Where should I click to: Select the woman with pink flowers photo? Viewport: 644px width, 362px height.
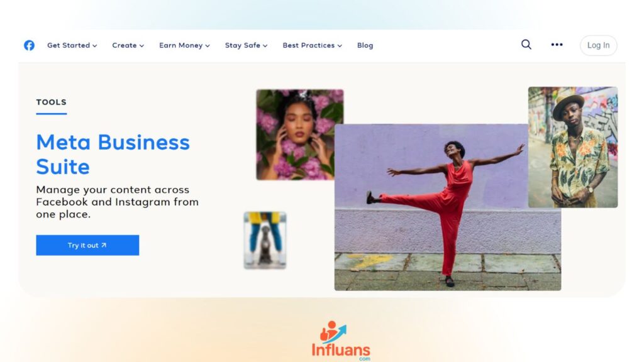tap(299, 134)
